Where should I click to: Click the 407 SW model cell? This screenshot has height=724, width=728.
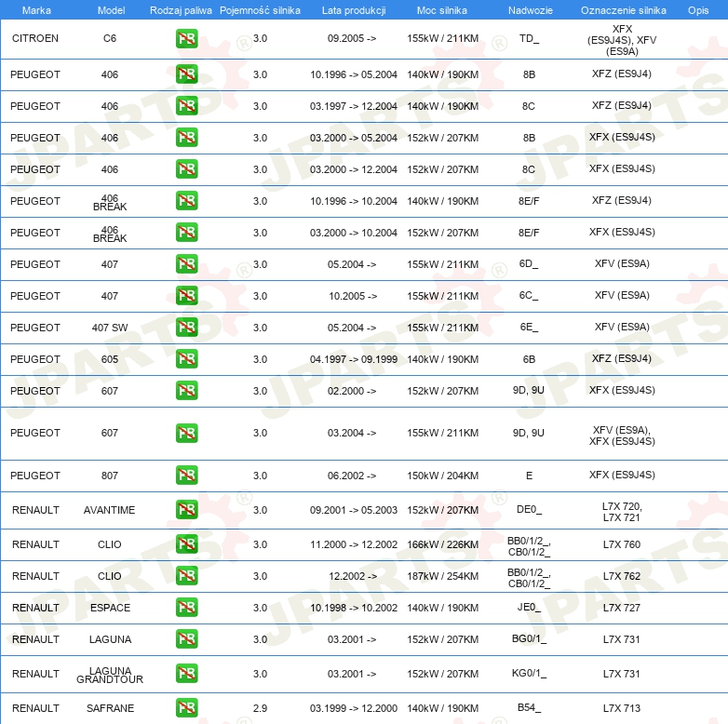(x=110, y=328)
